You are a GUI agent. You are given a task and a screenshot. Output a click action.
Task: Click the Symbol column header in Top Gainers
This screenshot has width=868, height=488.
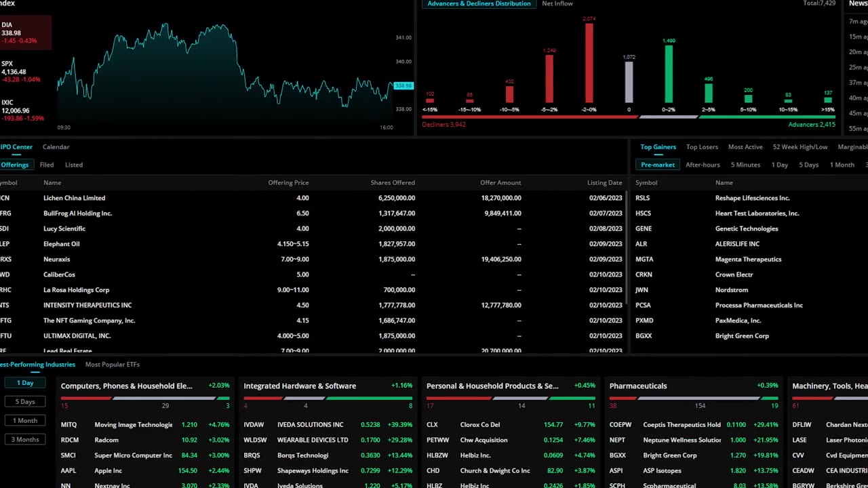[x=646, y=183]
